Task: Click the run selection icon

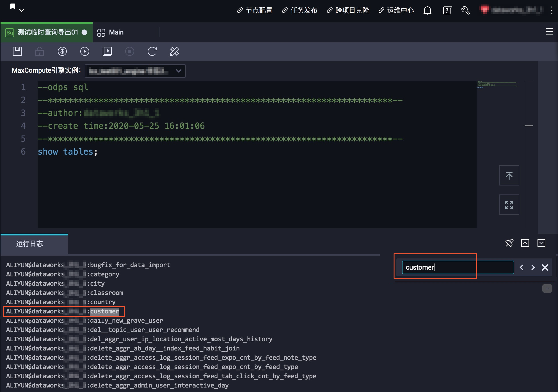Action: tap(107, 51)
